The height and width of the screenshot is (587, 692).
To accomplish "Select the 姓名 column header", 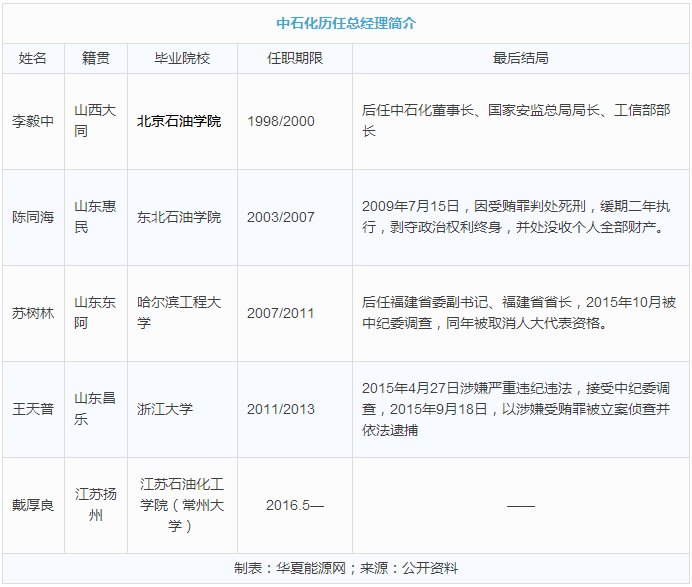I will pyautogui.click(x=33, y=58).
